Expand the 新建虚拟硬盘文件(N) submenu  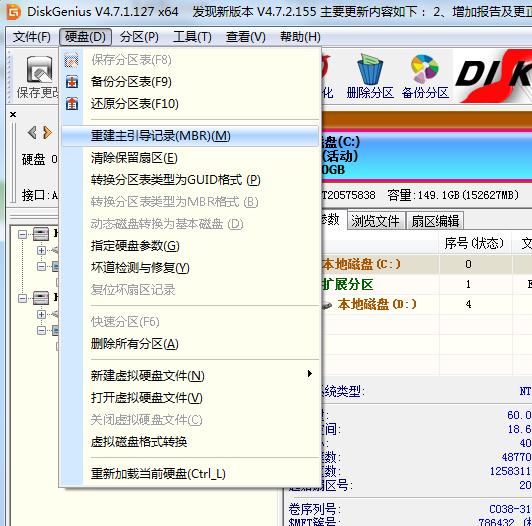coord(190,375)
